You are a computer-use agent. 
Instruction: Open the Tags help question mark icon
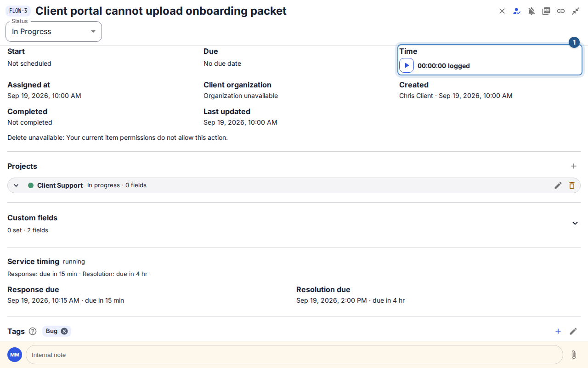(x=33, y=331)
